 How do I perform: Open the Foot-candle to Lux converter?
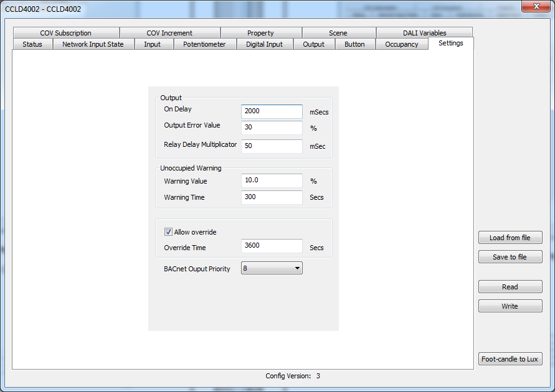click(x=510, y=359)
